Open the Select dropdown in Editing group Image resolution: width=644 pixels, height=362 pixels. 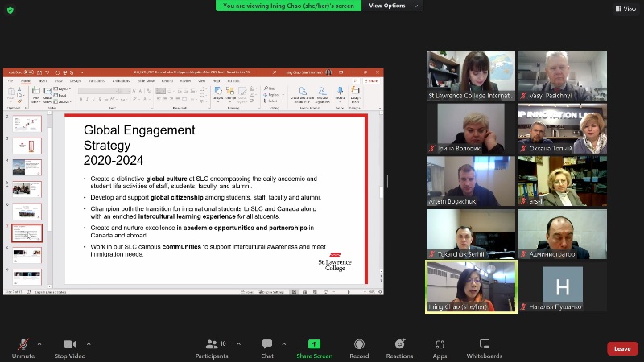coord(272,101)
